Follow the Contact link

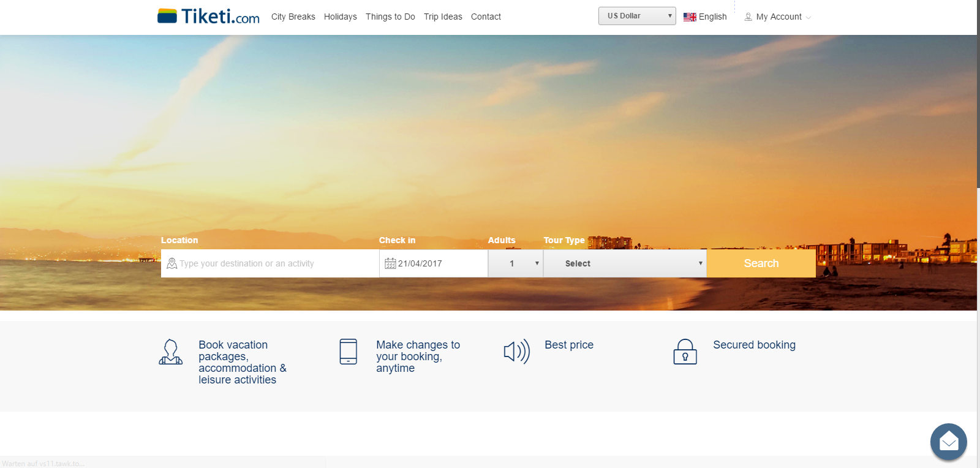[x=486, y=17]
